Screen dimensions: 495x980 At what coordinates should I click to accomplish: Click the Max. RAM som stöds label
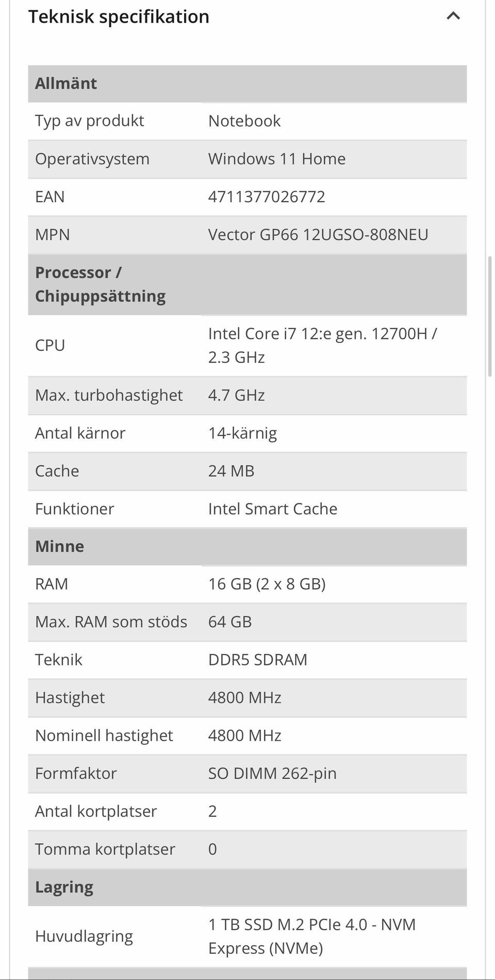coord(111,622)
